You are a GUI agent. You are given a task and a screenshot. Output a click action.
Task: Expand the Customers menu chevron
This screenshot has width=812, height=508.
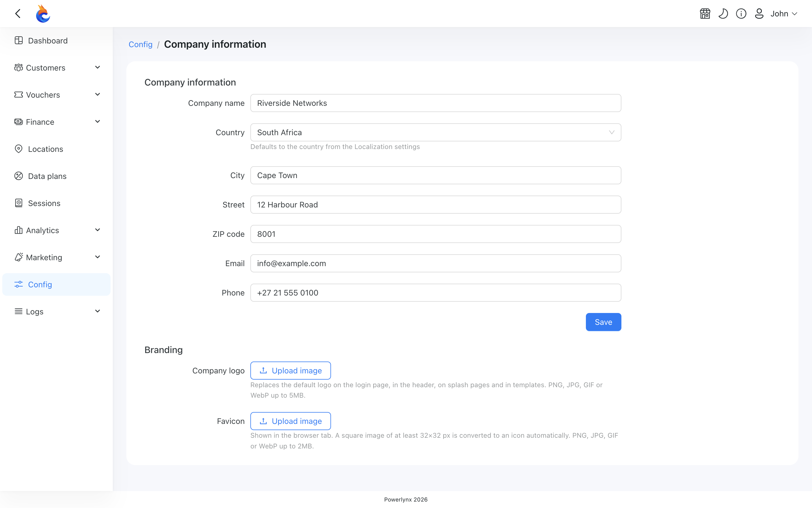click(x=98, y=67)
